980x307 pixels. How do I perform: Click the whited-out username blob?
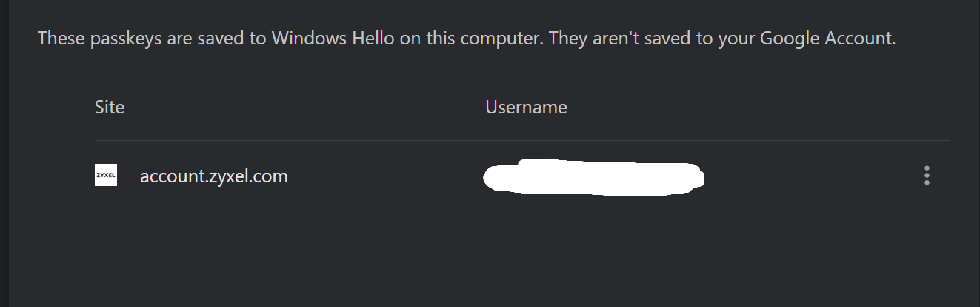point(593,177)
